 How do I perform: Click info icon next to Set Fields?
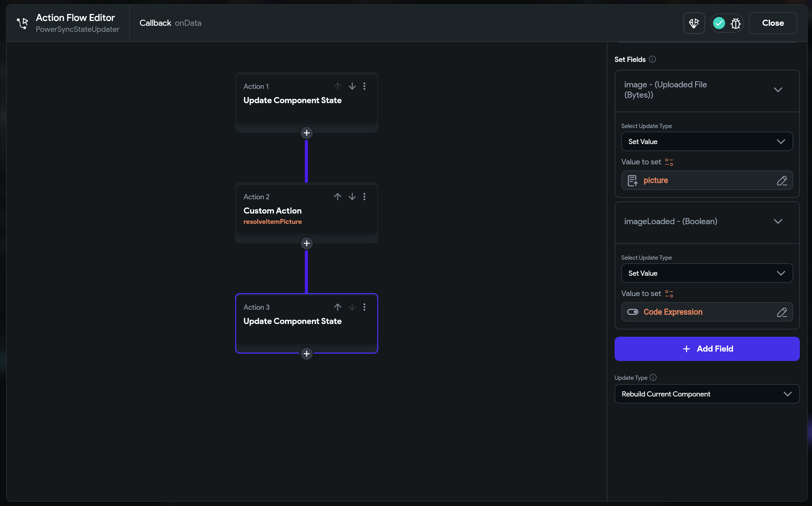[652, 59]
